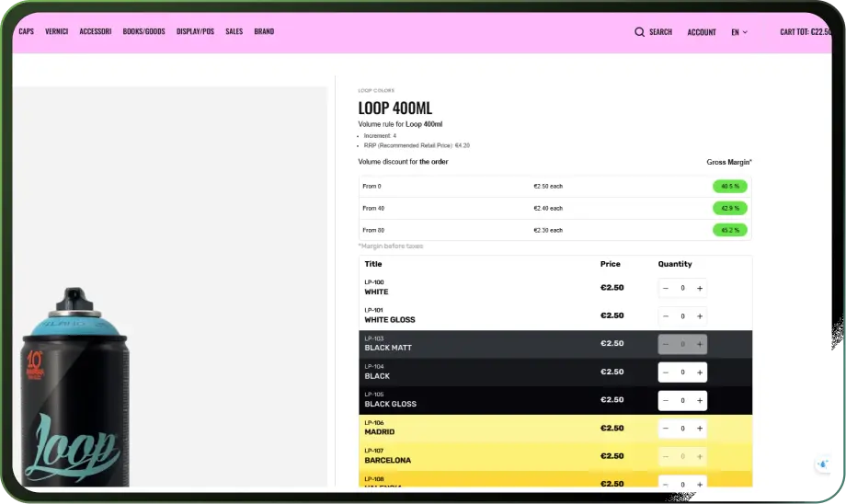Click the LOOP 400ML heading
846x504 pixels.
394,108
